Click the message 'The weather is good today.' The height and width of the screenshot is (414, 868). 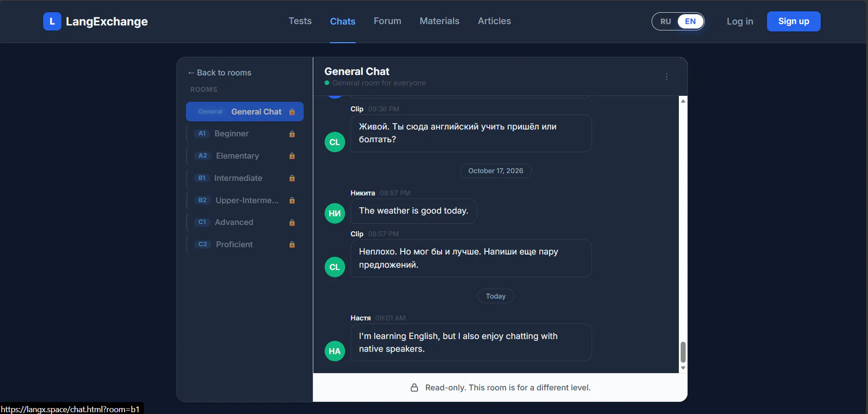tap(414, 211)
